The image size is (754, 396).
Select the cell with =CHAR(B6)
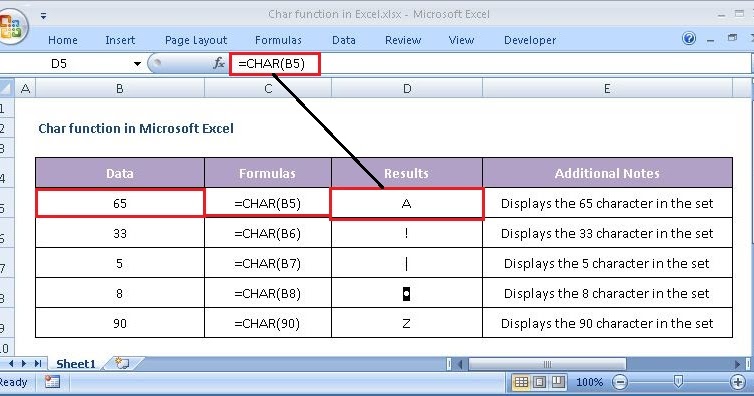click(x=268, y=234)
